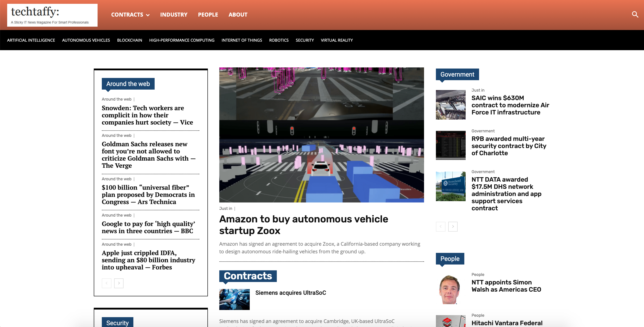Open the Virtual Reality category
This screenshot has height=327, width=644.
pyautogui.click(x=337, y=40)
